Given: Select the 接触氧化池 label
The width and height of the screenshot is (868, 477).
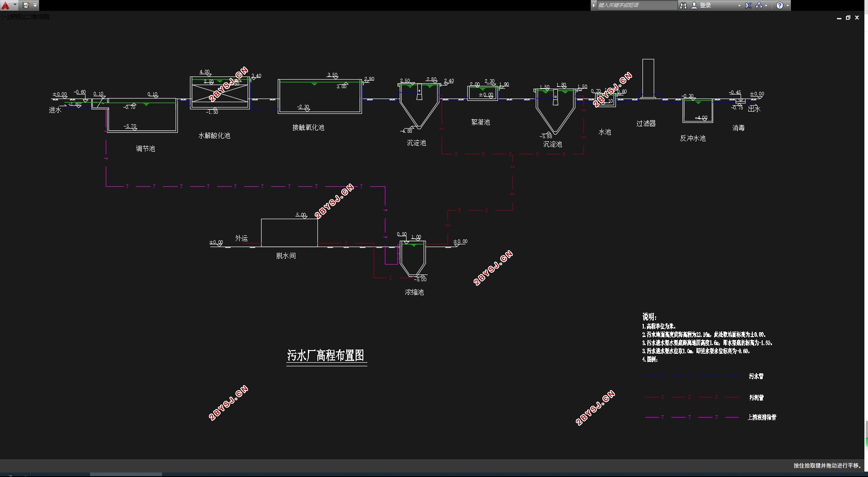Looking at the screenshot, I should 308,127.
